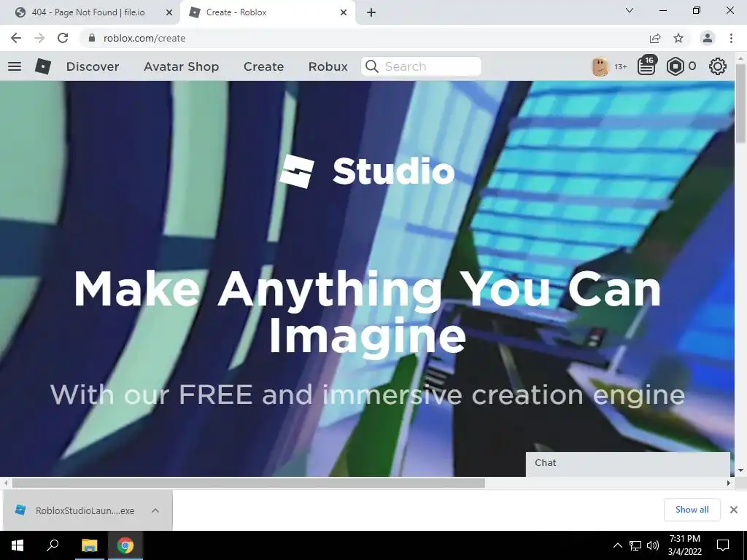747x560 pixels.
Task: Open a new browser tab
Action: point(371,12)
